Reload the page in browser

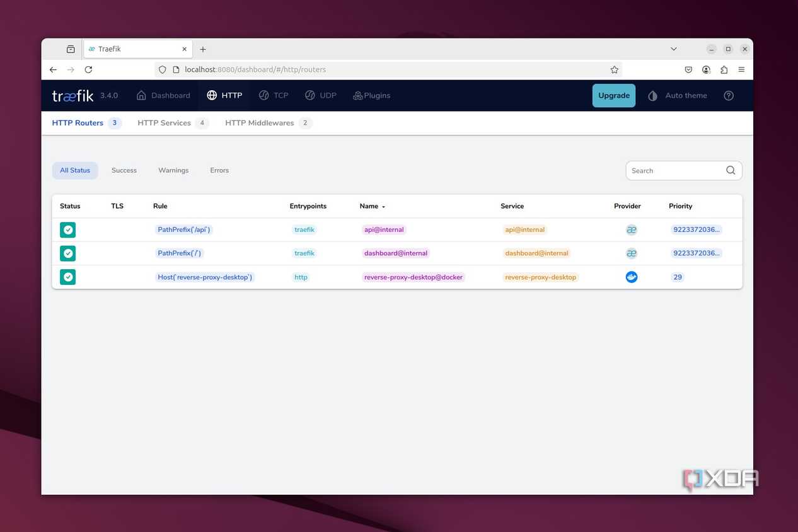(88, 69)
